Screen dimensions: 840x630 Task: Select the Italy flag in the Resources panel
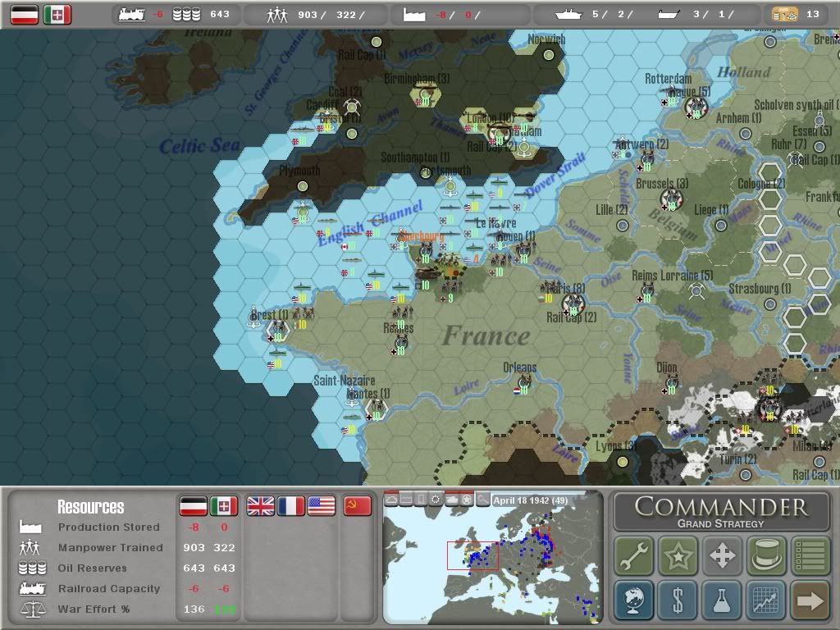[223, 505]
